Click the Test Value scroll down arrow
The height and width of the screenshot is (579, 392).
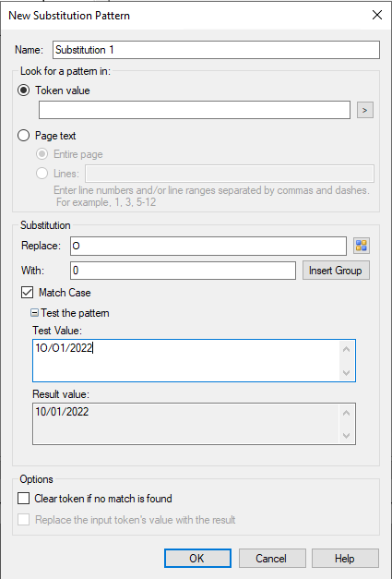[346, 372]
